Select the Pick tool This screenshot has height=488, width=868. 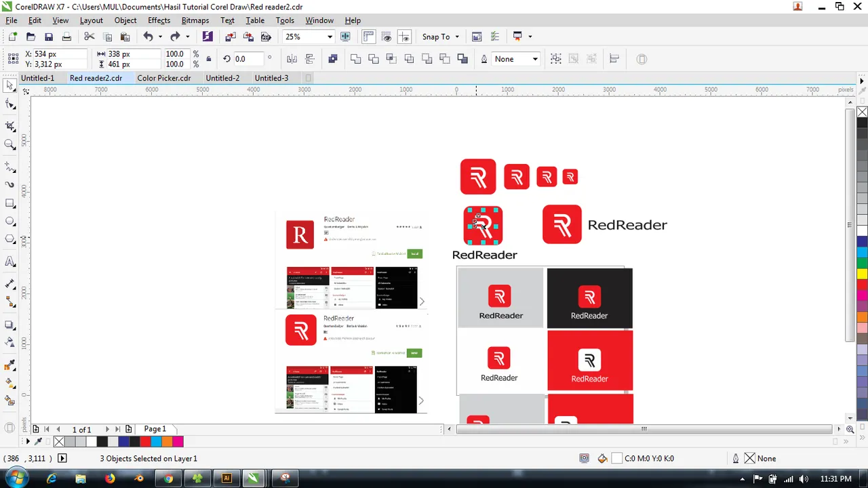click(9, 85)
